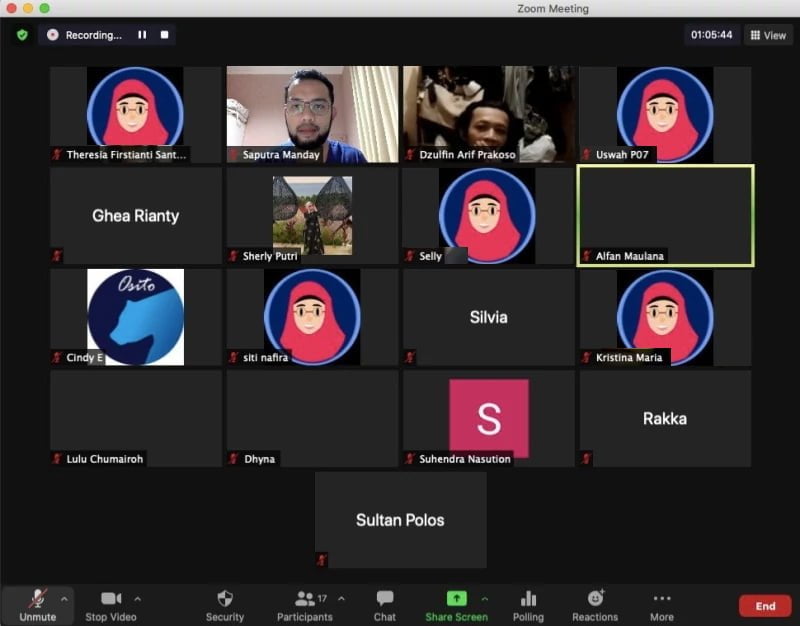Stop Video camera toggle

coord(110,598)
